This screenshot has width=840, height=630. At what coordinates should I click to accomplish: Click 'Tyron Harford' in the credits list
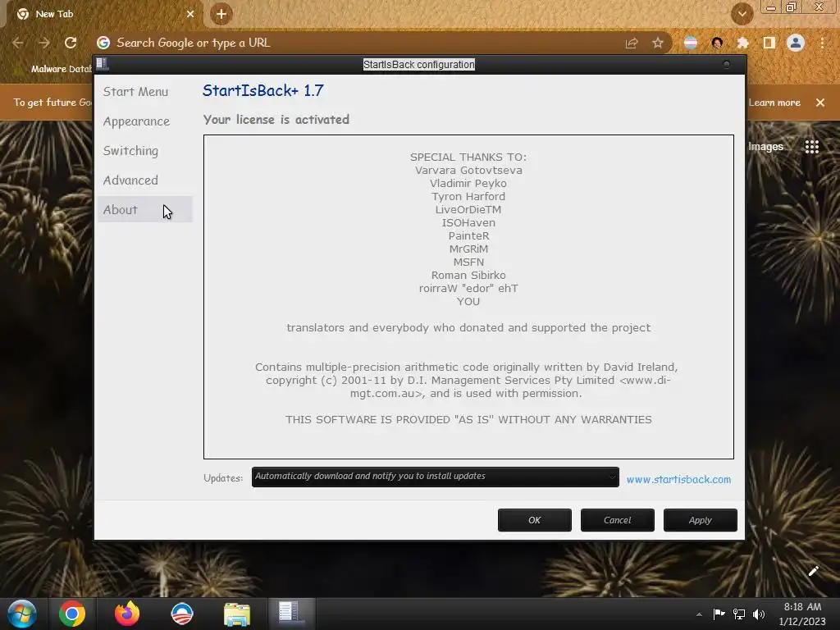(x=468, y=197)
